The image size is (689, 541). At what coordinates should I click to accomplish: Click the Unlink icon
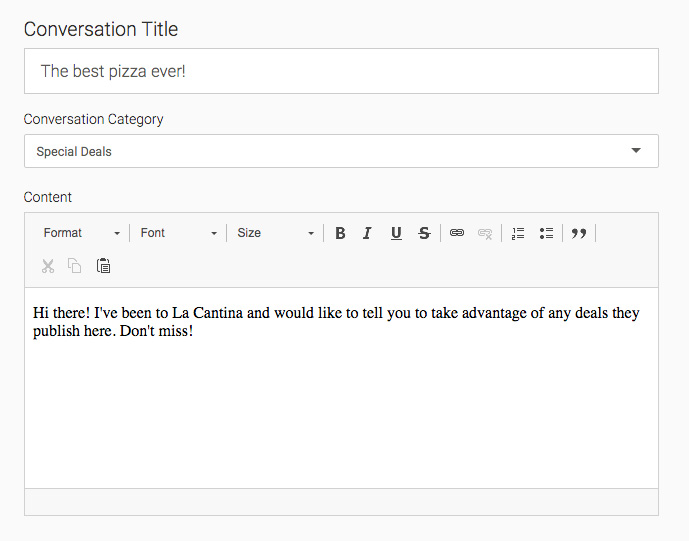coord(485,233)
